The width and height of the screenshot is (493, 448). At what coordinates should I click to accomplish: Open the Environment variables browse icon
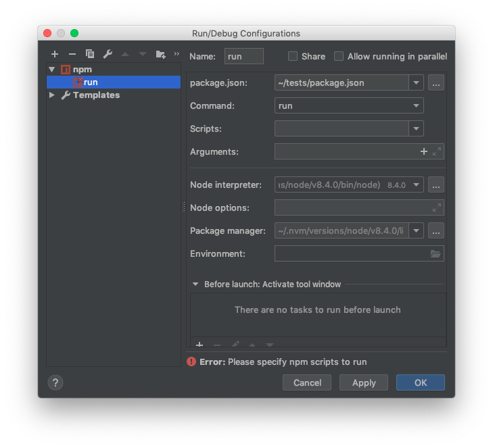(436, 254)
